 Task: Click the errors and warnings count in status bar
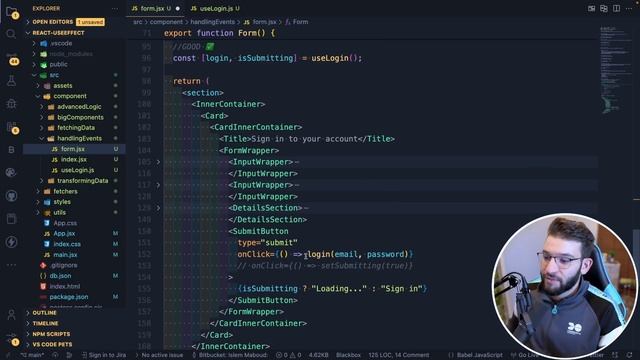[288, 355]
